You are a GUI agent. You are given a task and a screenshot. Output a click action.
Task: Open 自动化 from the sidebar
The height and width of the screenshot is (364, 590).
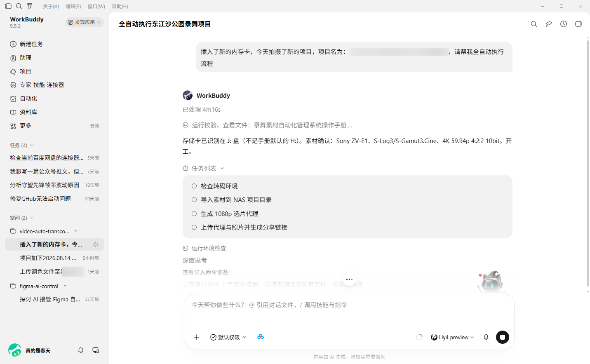54,99
